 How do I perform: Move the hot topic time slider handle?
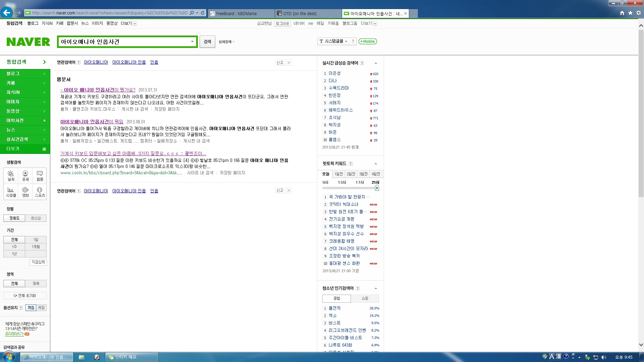377,188
